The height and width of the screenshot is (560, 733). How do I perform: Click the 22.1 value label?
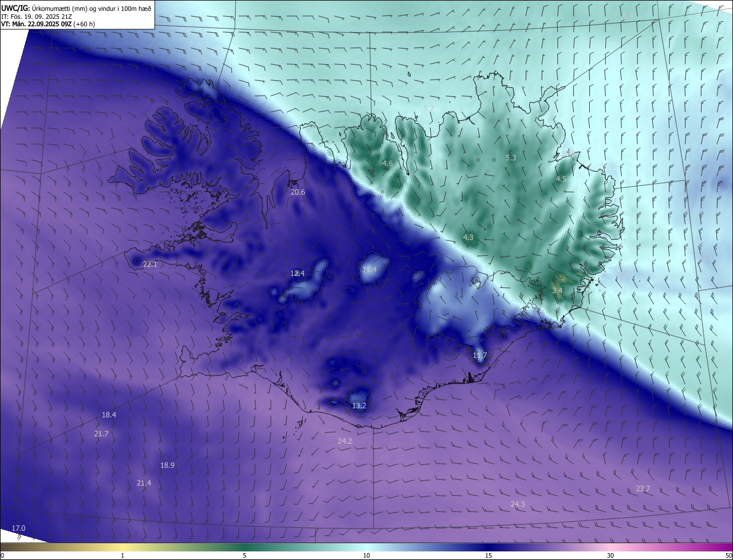[x=149, y=265]
